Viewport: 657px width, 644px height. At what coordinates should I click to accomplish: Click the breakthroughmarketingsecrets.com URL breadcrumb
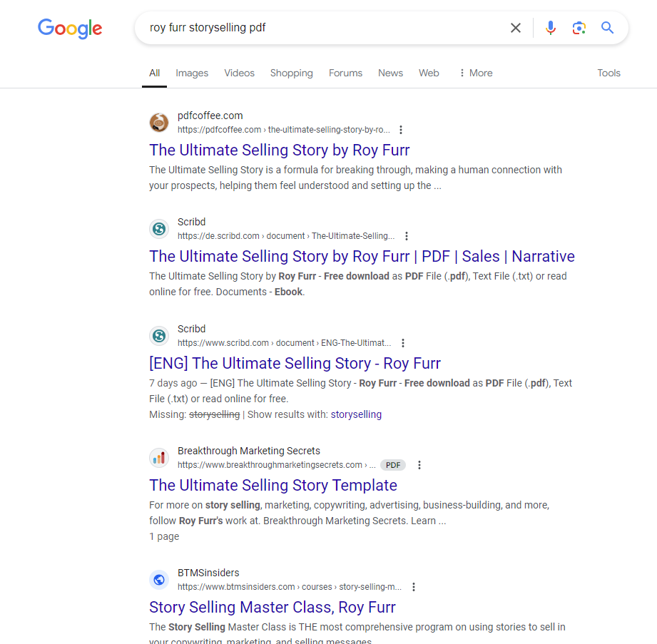(x=277, y=465)
